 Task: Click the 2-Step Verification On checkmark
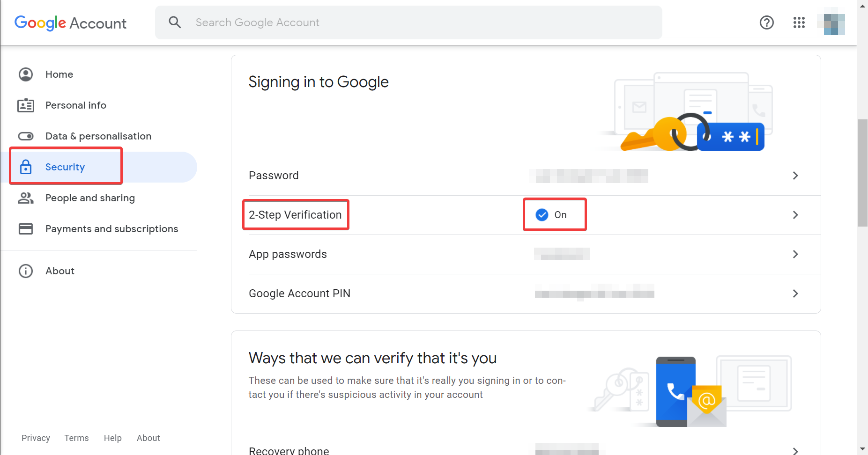click(x=542, y=215)
